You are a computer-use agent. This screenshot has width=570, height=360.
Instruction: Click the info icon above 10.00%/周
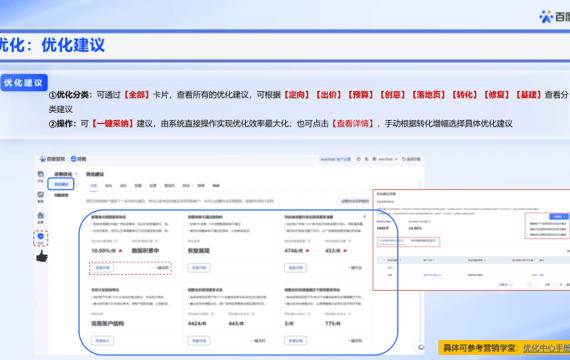point(116,241)
